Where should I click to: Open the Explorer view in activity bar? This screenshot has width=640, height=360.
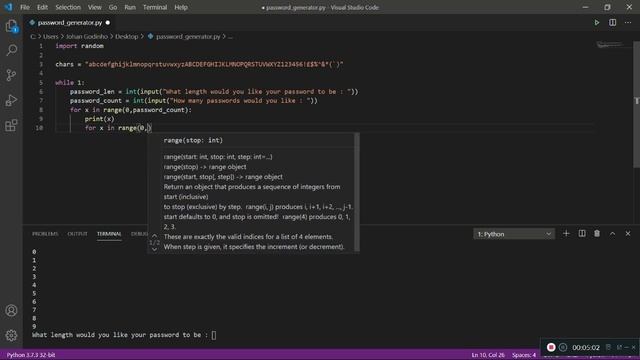11,26
